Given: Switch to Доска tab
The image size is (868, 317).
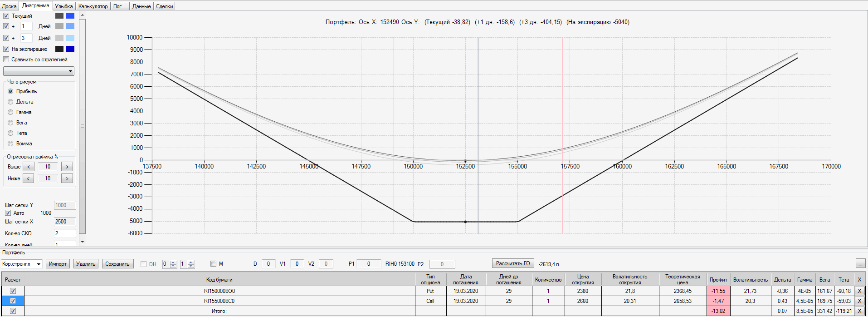Looking at the screenshot, I should click(9, 6).
